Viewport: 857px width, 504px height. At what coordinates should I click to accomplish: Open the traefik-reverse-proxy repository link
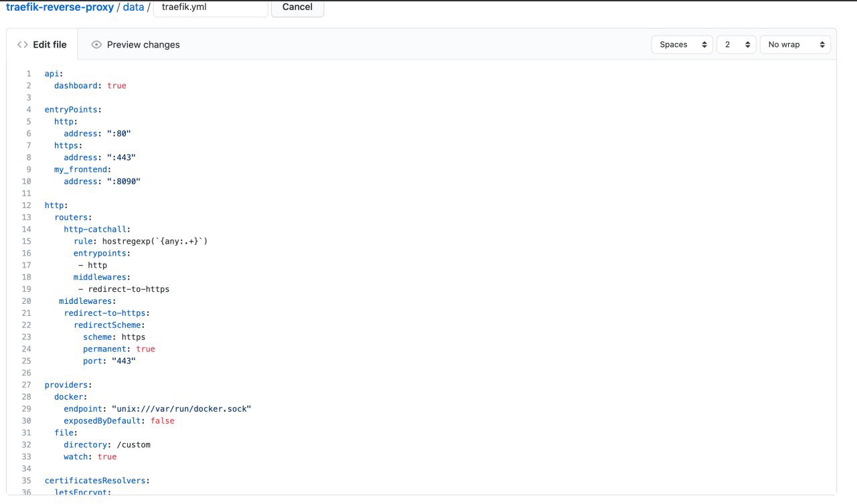point(60,7)
